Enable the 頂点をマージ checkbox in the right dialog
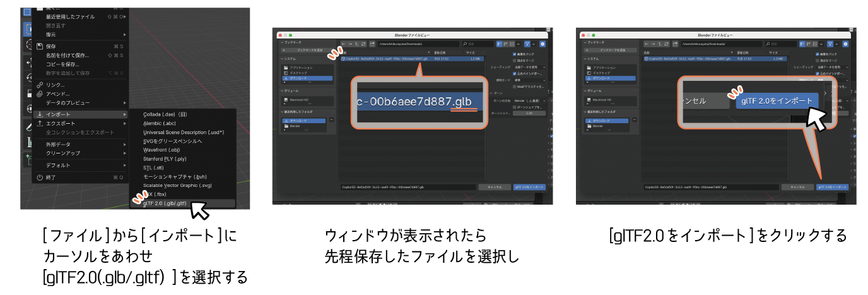The image size is (868, 295). point(816,60)
